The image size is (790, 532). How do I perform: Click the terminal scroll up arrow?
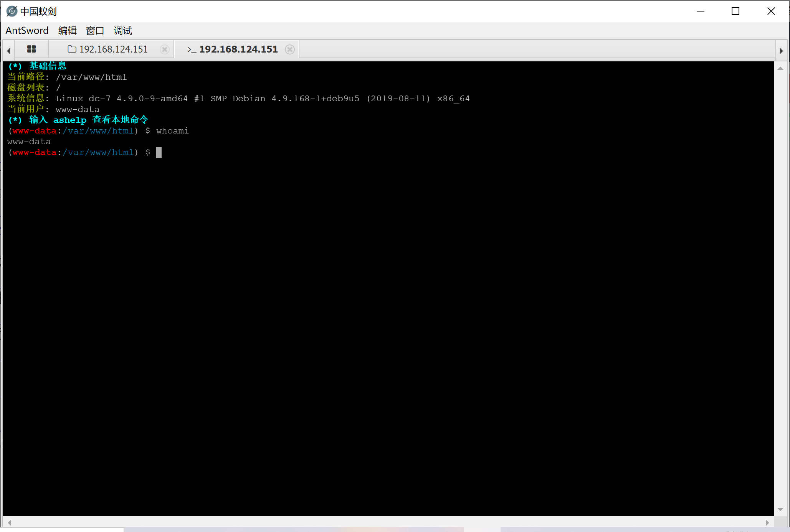(x=780, y=69)
